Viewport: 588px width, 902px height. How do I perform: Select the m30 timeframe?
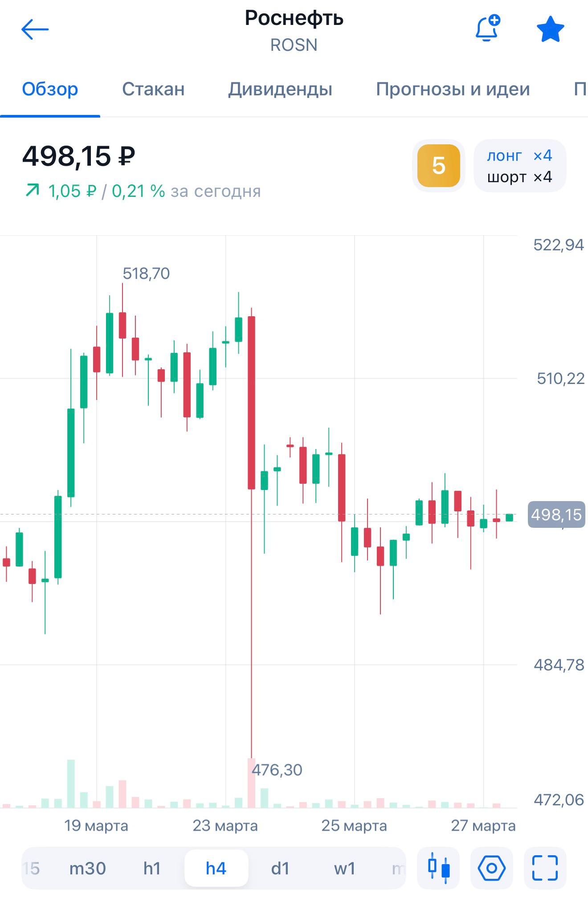tap(87, 869)
